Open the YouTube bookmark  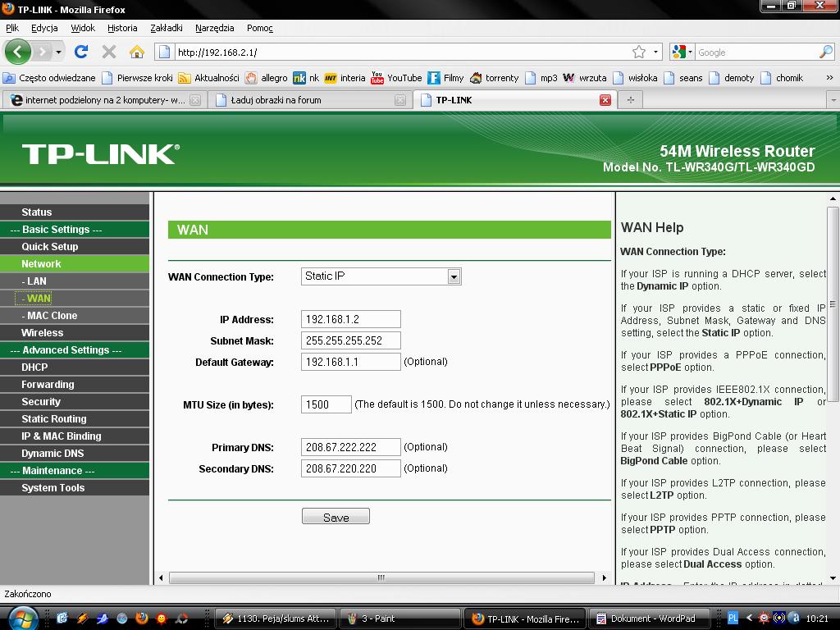pos(396,78)
